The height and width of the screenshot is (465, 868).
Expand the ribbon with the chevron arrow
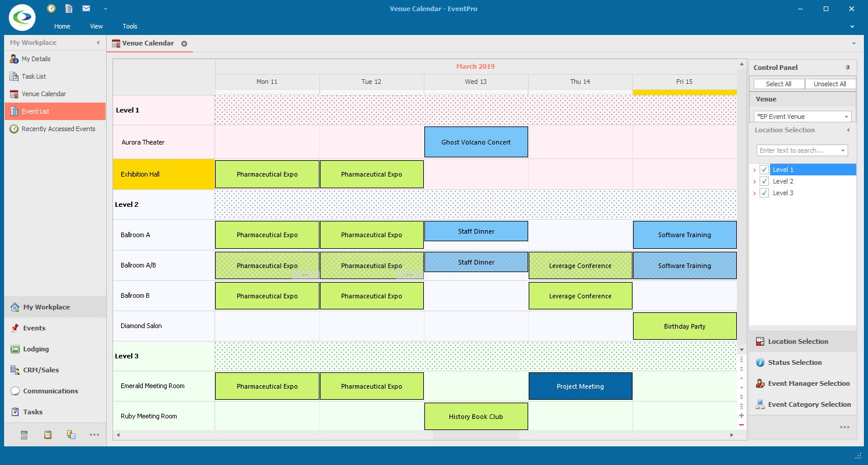[x=852, y=27]
